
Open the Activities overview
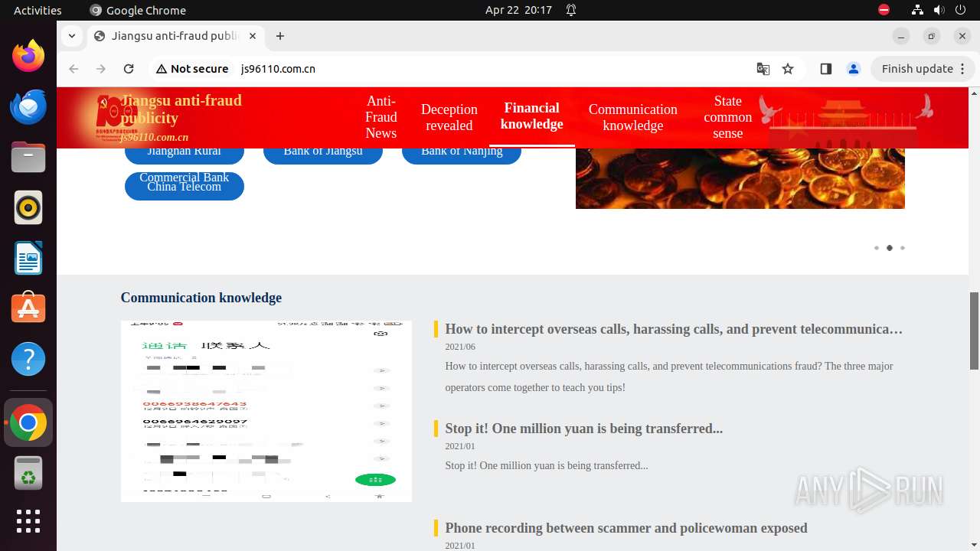(38, 10)
